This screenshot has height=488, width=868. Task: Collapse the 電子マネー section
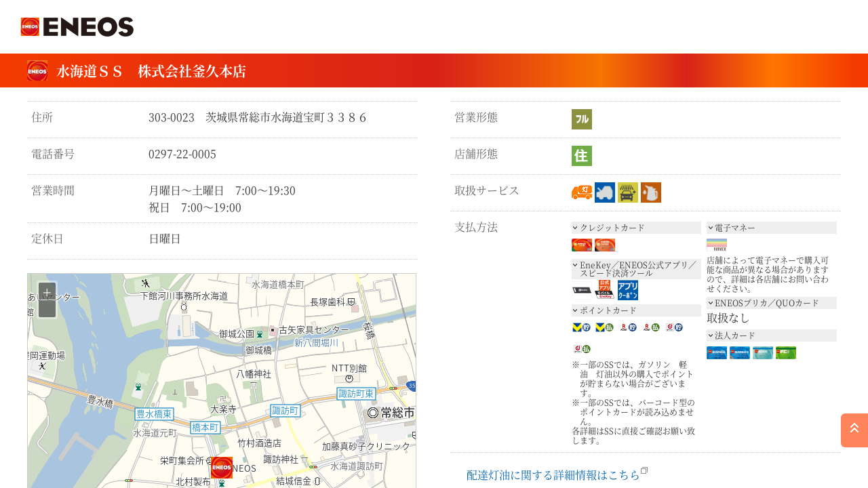[772, 228]
